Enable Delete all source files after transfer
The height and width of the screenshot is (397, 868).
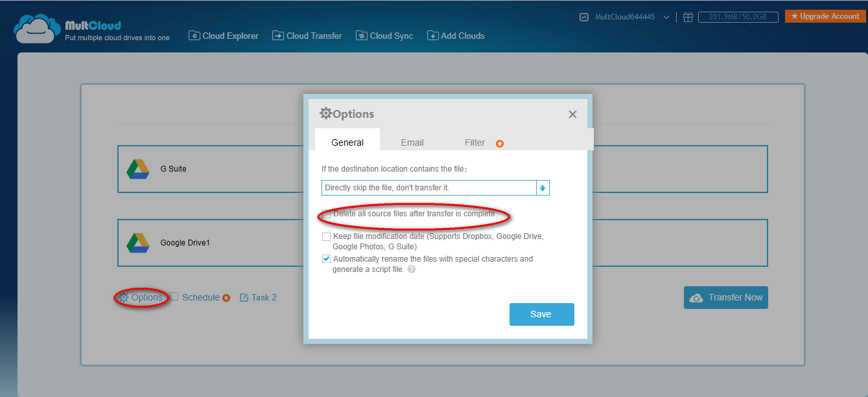tap(327, 214)
